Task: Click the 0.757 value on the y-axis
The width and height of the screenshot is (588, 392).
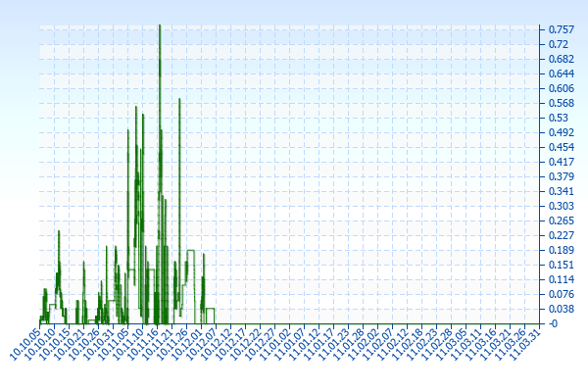Action: [561, 29]
